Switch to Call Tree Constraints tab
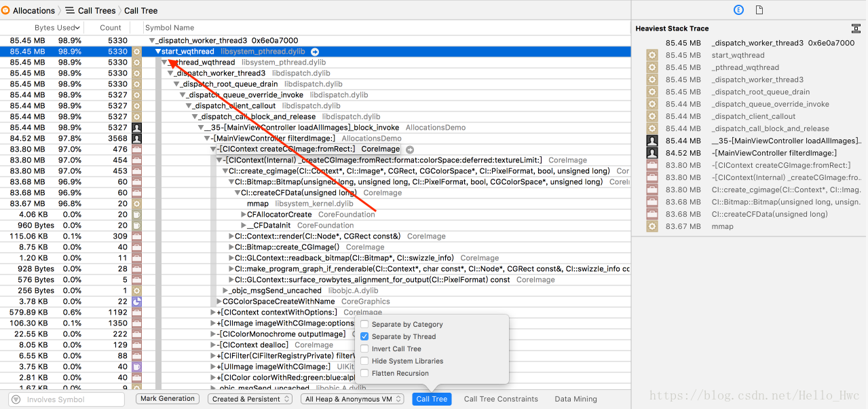This screenshot has height=409, width=868. (x=501, y=399)
